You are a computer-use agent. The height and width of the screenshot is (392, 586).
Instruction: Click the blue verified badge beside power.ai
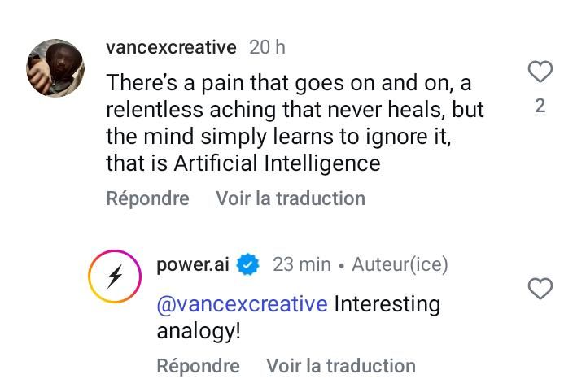click(247, 264)
